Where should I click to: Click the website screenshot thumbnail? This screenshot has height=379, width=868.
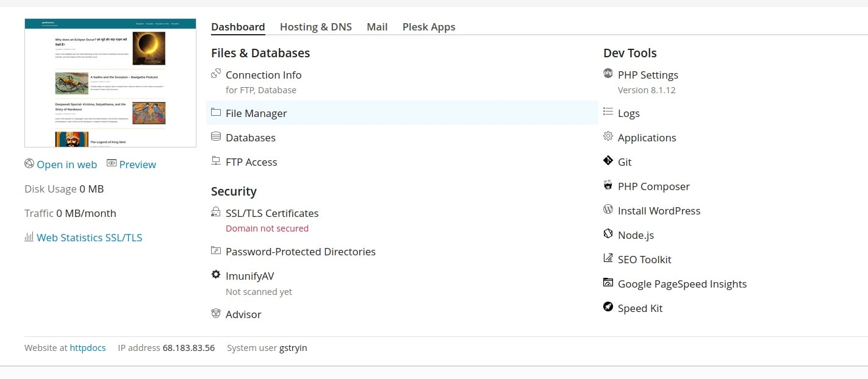coord(110,83)
